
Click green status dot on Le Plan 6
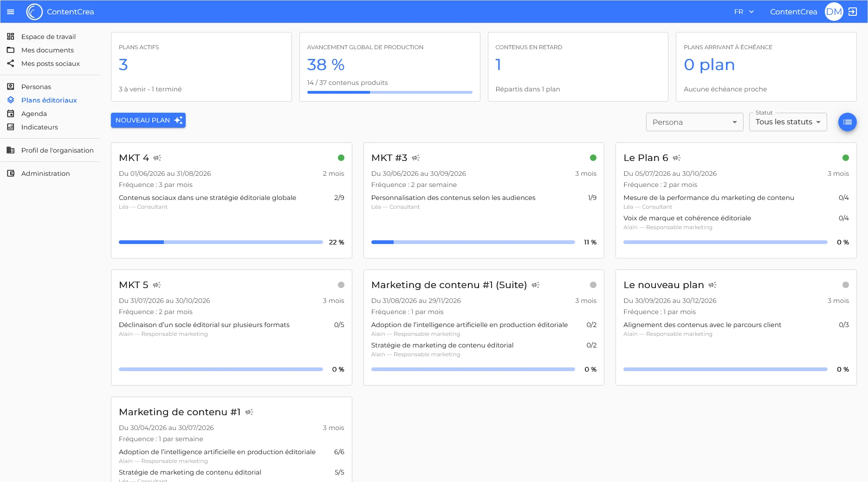click(846, 158)
